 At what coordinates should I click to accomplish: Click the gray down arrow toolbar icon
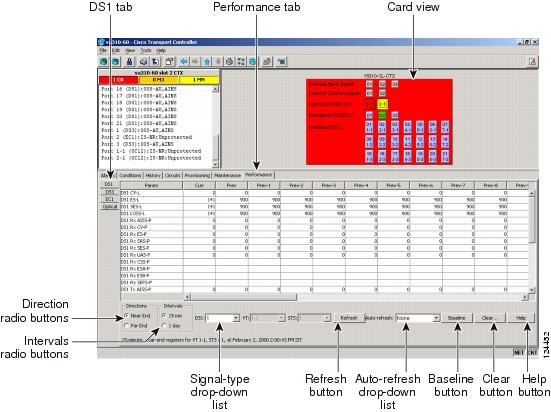pos(218,62)
